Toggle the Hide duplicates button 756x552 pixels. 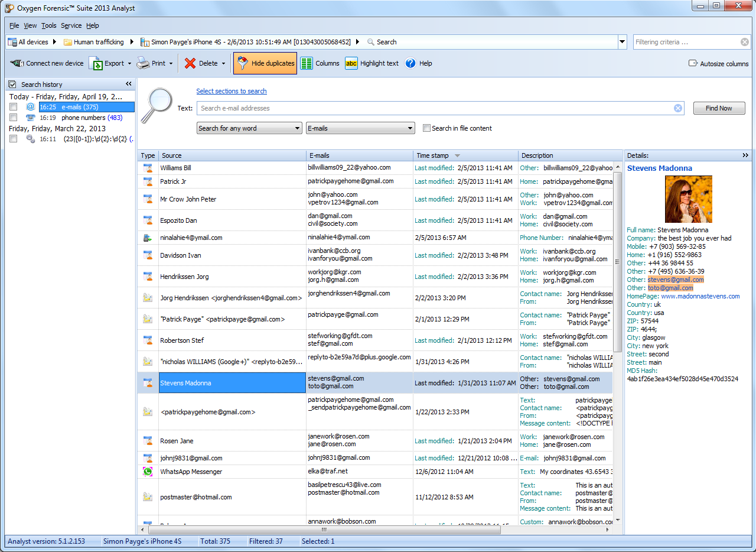(265, 63)
